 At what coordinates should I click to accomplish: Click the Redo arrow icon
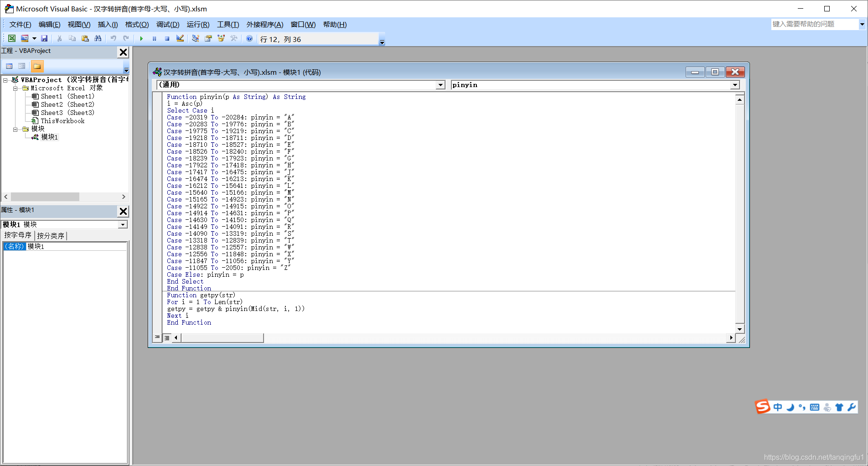(126, 39)
